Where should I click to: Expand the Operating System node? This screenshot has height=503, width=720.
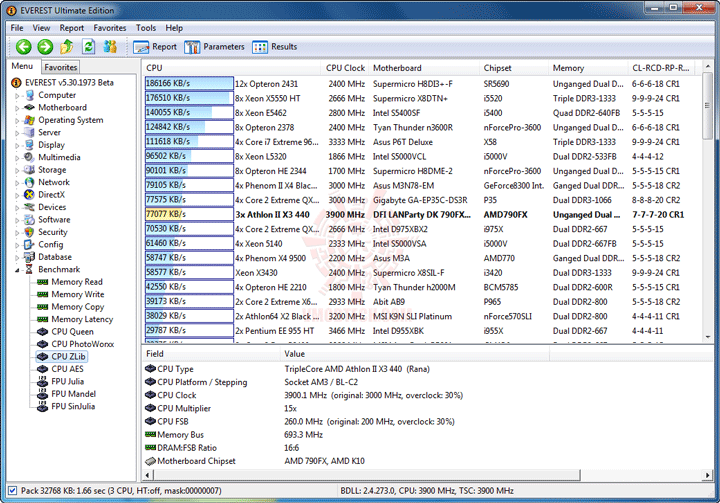point(17,121)
